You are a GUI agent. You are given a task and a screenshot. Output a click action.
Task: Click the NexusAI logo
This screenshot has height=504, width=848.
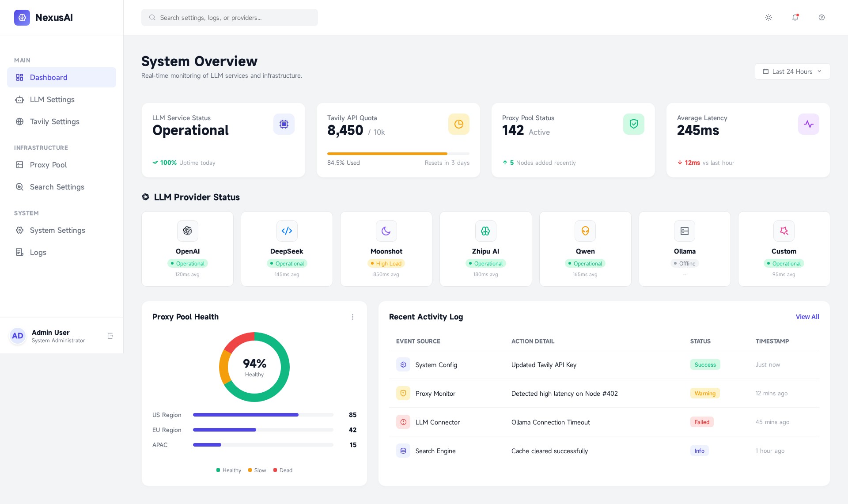22,18
